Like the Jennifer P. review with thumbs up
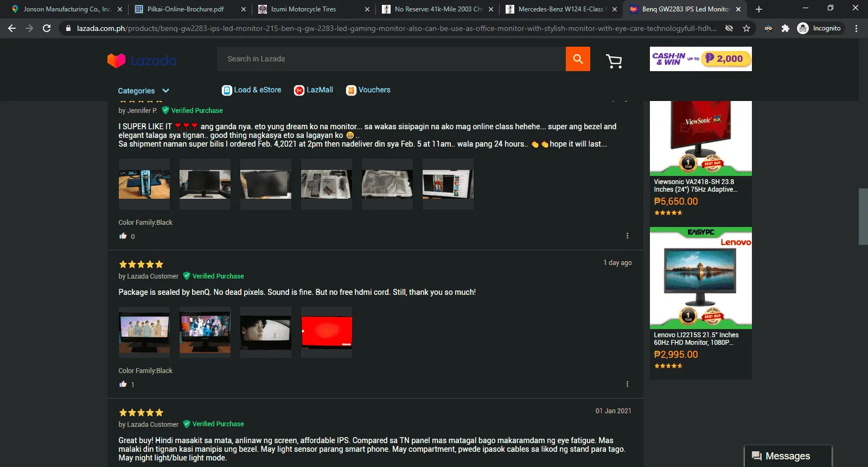The height and width of the screenshot is (467, 868). (x=123, y=236)
